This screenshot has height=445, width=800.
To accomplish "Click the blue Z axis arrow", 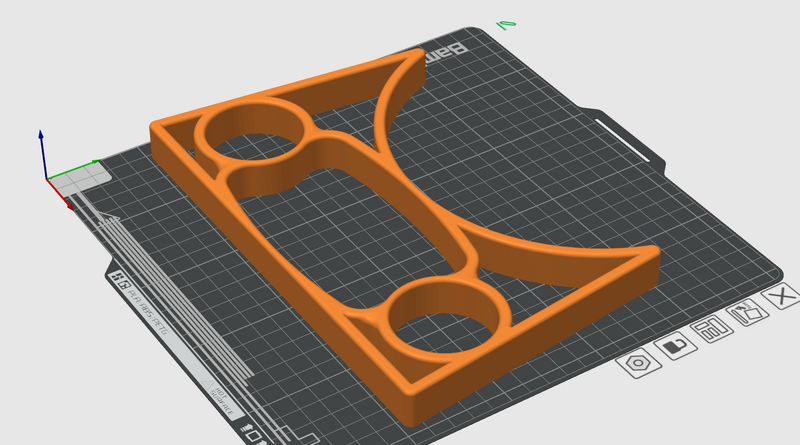I will point(41,138).
